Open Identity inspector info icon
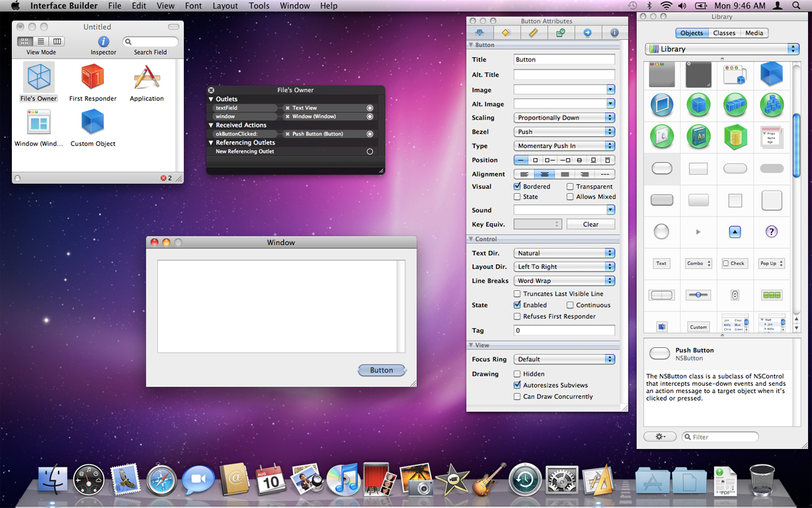The width and height of the screenshot is (812, 508). [x=614, y=33]
